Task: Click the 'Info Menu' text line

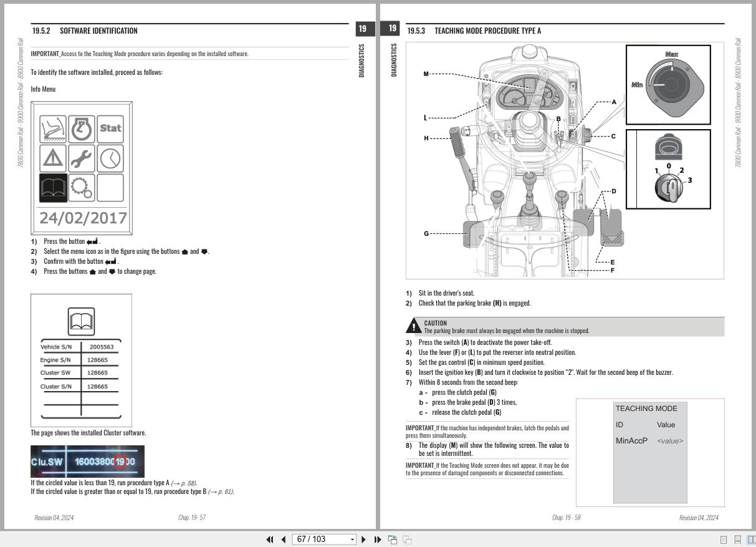Action: pos(43,89)
